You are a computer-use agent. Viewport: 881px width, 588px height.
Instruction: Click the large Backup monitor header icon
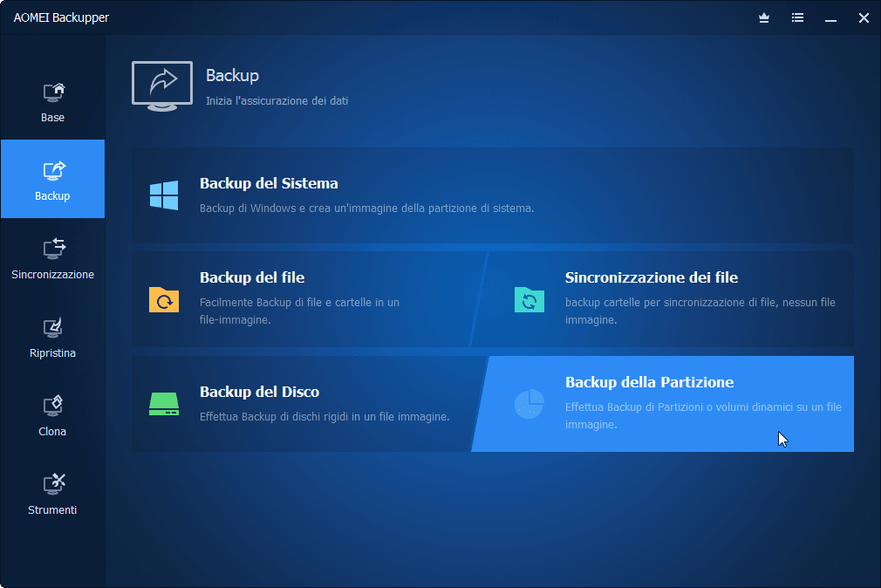click(x=162, y=86)
